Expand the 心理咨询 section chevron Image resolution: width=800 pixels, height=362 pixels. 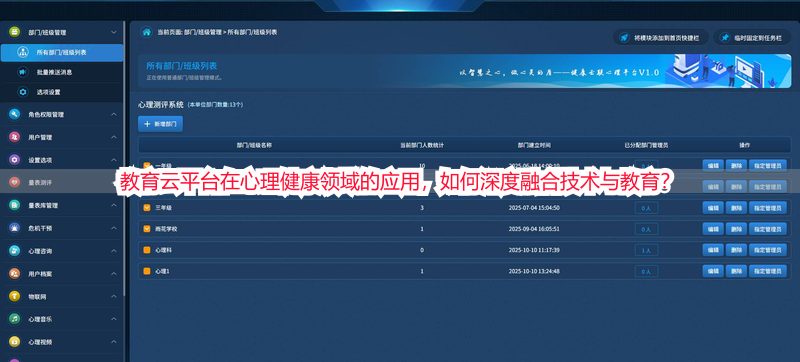click(114, 251)
